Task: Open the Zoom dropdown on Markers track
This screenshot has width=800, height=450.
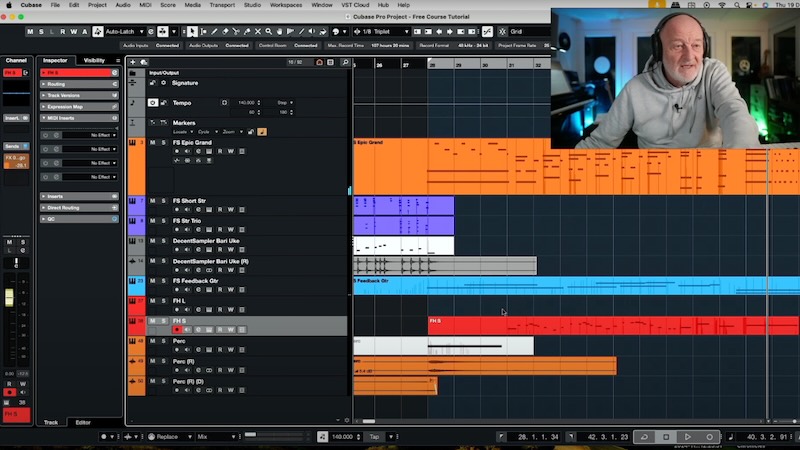Action: click(x=232, y=132)
